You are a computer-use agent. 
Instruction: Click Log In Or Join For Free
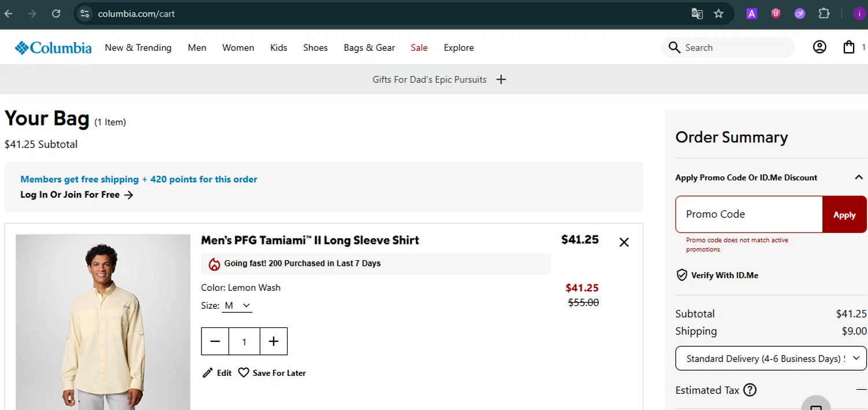[77, 195]
